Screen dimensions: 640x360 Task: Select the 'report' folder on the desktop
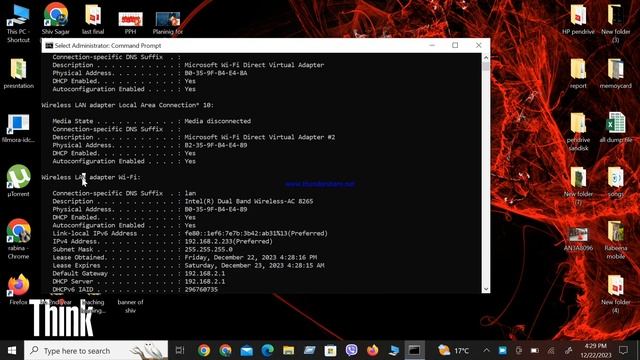click(578, 69)
